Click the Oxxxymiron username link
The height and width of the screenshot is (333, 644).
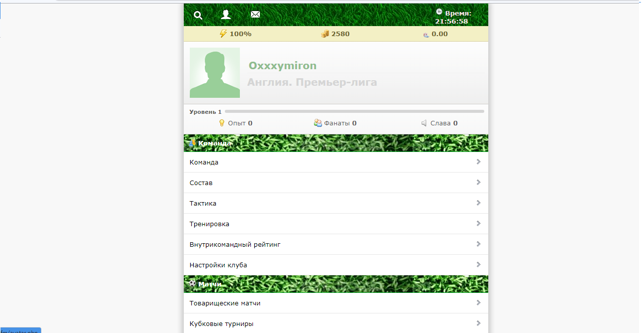[282, 66]
